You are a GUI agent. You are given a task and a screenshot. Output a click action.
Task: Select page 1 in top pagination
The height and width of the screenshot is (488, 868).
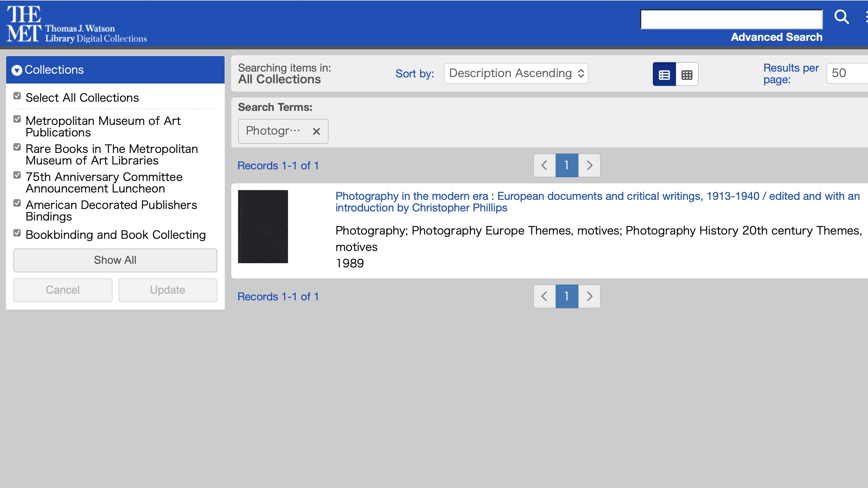567,165
